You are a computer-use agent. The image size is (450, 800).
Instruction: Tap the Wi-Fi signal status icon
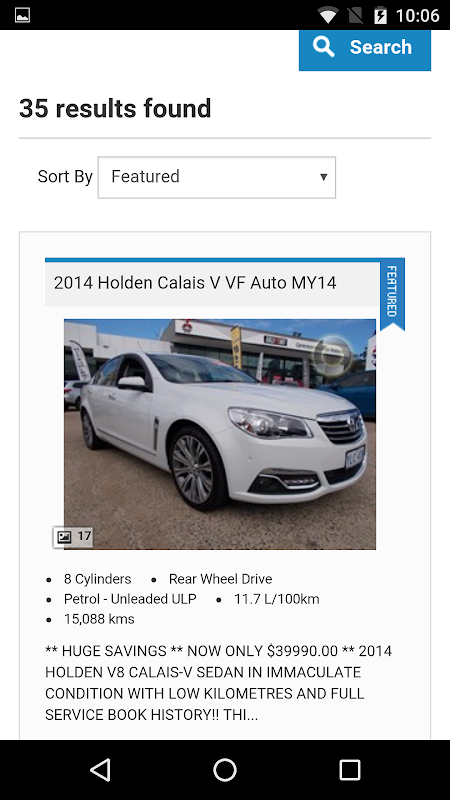click(x=328, y=15)
